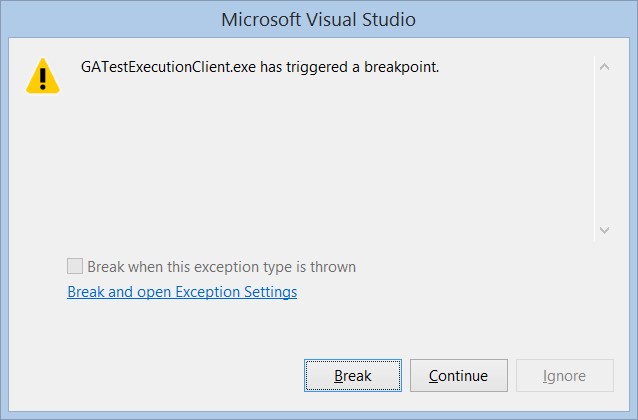Select the Continue button

point(459,375)
